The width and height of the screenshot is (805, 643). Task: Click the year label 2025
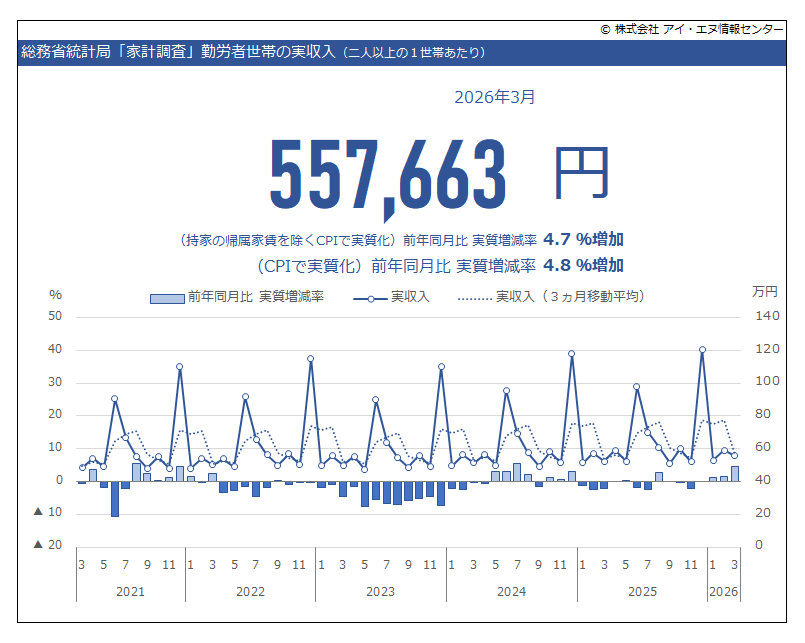pyautogui.click(x=642, y=592)
